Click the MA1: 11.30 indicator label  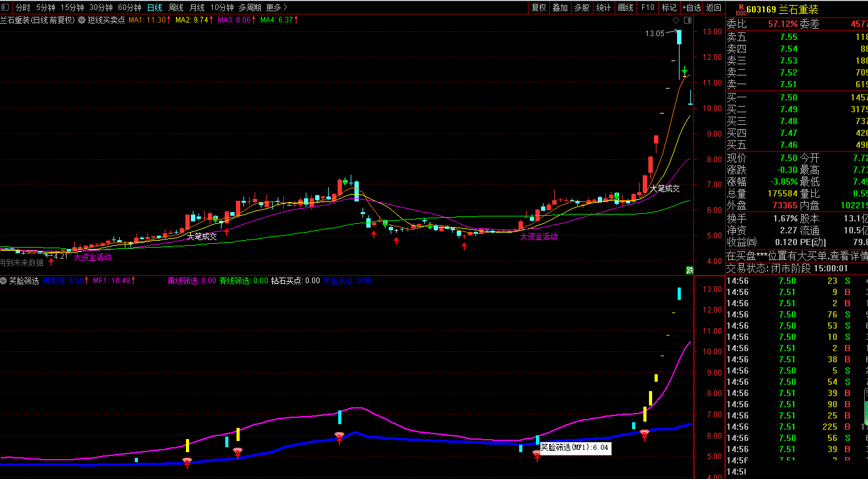point(149,20)
